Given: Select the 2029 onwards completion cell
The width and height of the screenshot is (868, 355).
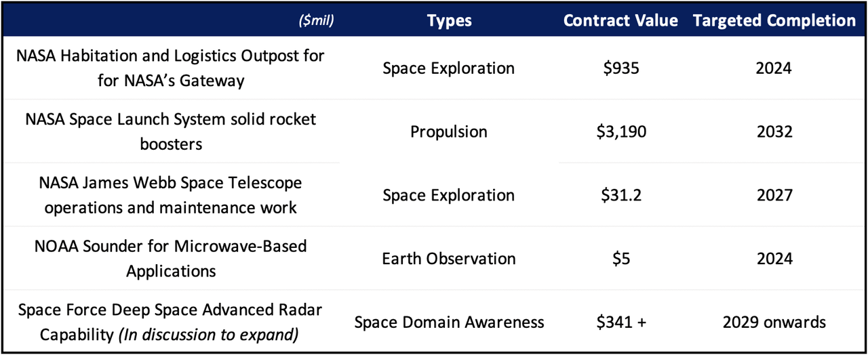Looking at the screenshot, I should coord(774,322).
